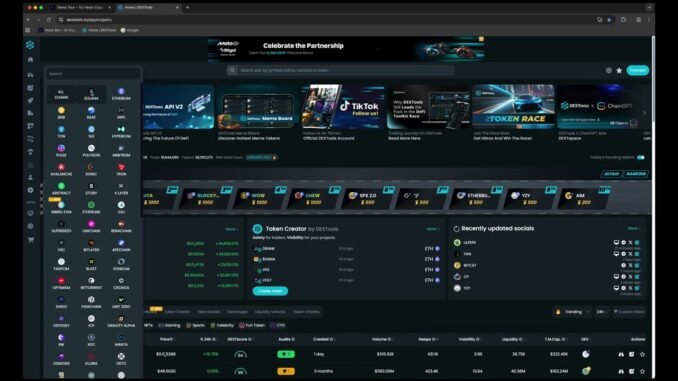The height and width of the screenshot is (381, 678).
Task: Sort by Liquidity column header
Action: [x=512, y=339]
